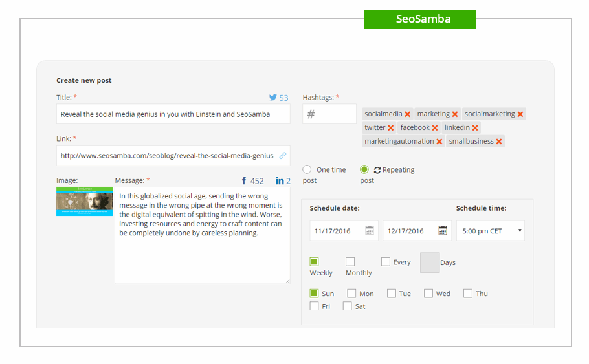Viewport: 589px width, 364px height.
Task: Remove the marketingautomation hashtag
Action: pyautogui.click(x=439, y=142)
